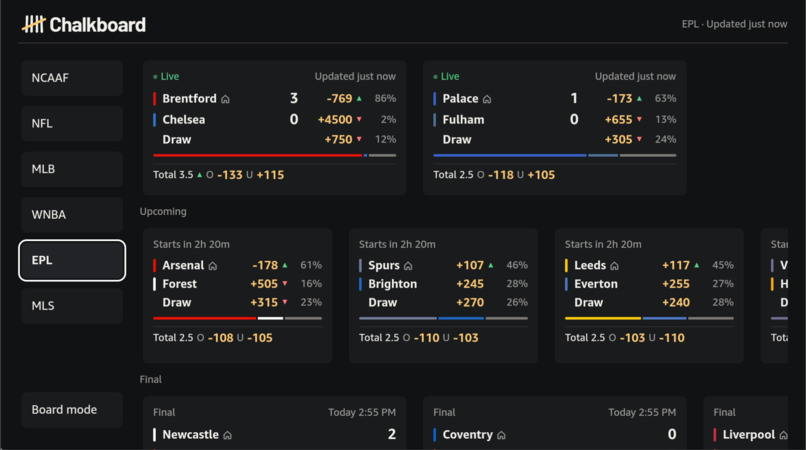806x450 pixels.
Task: Pick Fulham moneyline +655
Action: click(618, 119)
